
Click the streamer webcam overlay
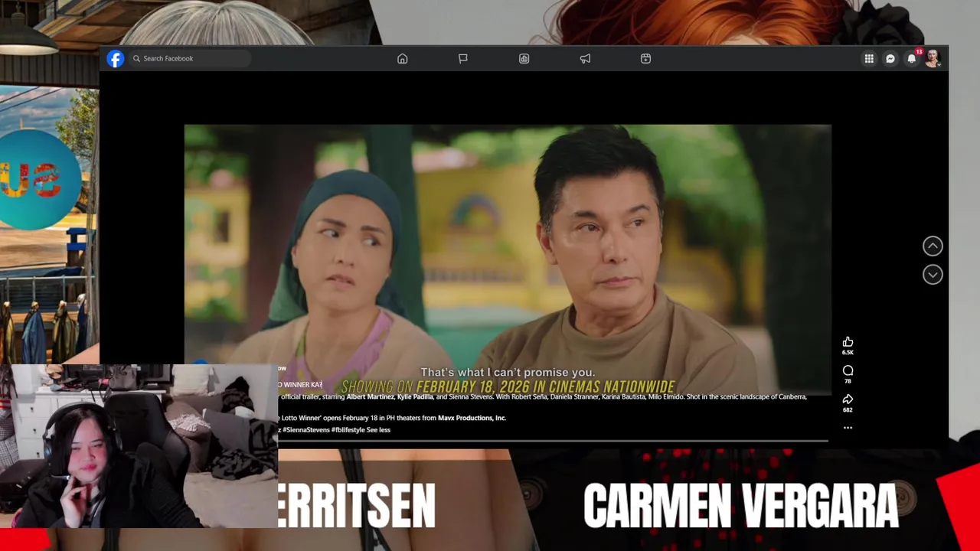coord(139,446)
